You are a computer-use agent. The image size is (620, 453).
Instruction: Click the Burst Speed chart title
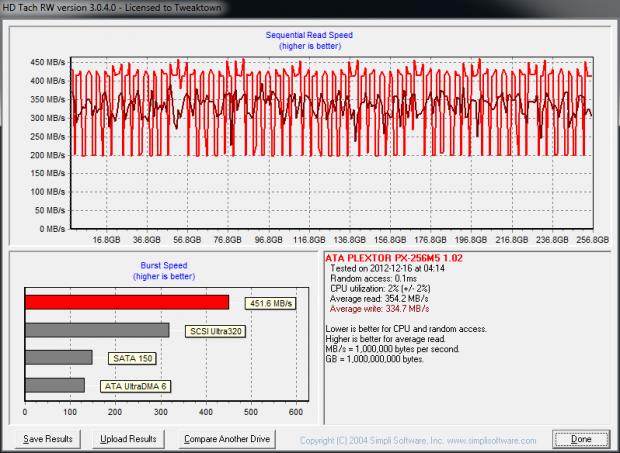[164, 266]
